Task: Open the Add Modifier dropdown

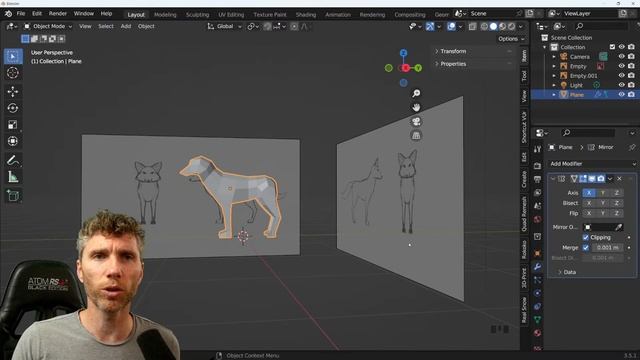Action: click(592, 164)
